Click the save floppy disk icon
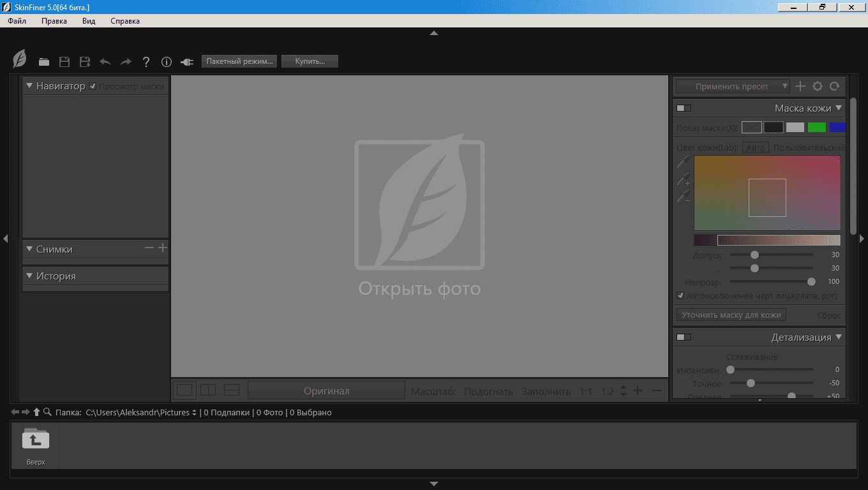868x490 pixels. [64, 62]
